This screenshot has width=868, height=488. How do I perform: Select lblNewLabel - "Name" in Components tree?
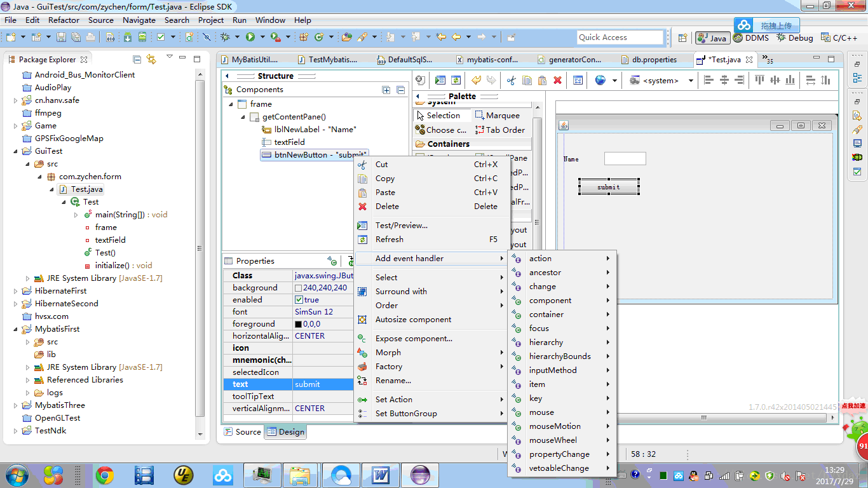pos(309,130)
